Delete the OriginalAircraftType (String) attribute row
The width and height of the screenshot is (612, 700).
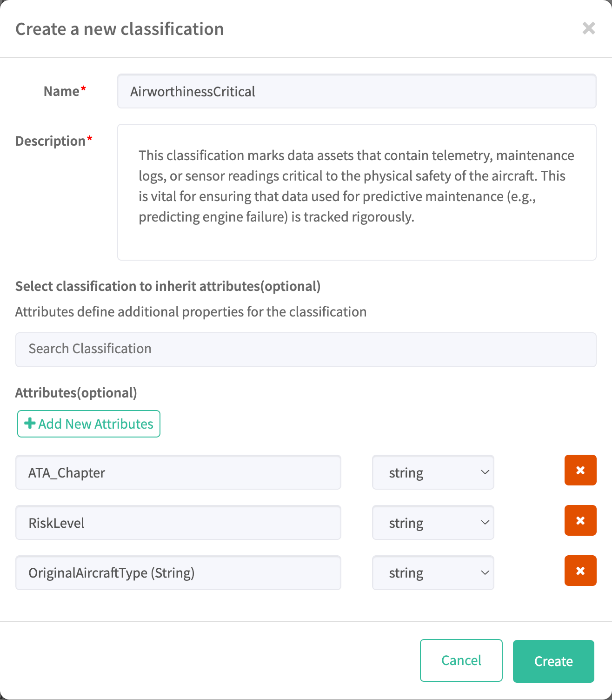tap(580, 571)
